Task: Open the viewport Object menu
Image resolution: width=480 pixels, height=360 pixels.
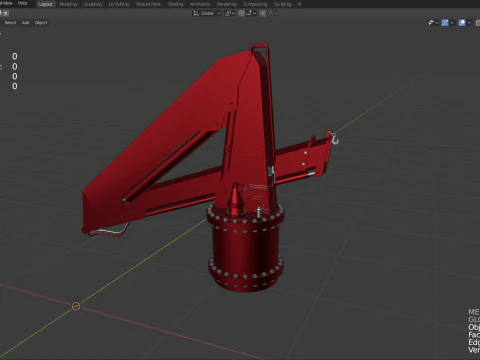Action: coord(41,23)
